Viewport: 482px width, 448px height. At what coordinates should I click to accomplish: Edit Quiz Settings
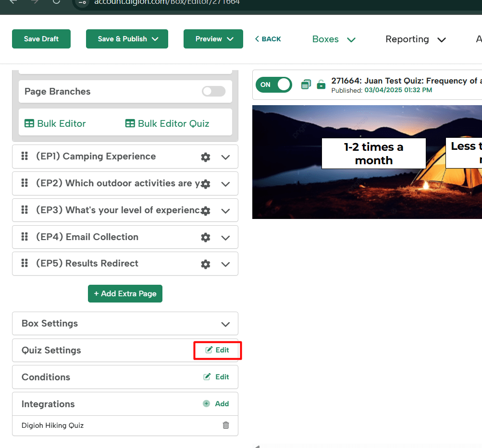click(217, 350)
